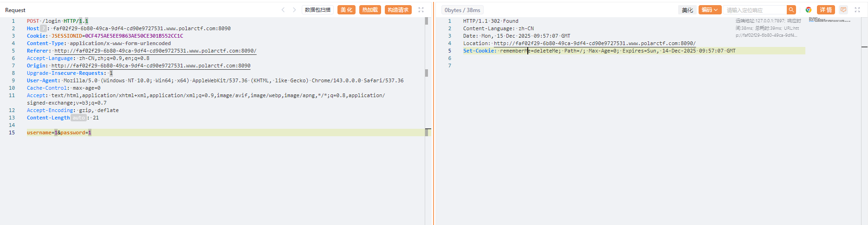Click the 数据包扫描 button
Viewport: 868px width, 225px height.
(317, 10)
